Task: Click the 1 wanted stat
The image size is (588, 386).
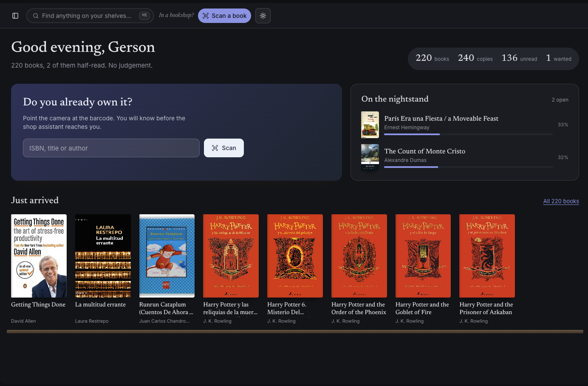Action: click(559, 58)
